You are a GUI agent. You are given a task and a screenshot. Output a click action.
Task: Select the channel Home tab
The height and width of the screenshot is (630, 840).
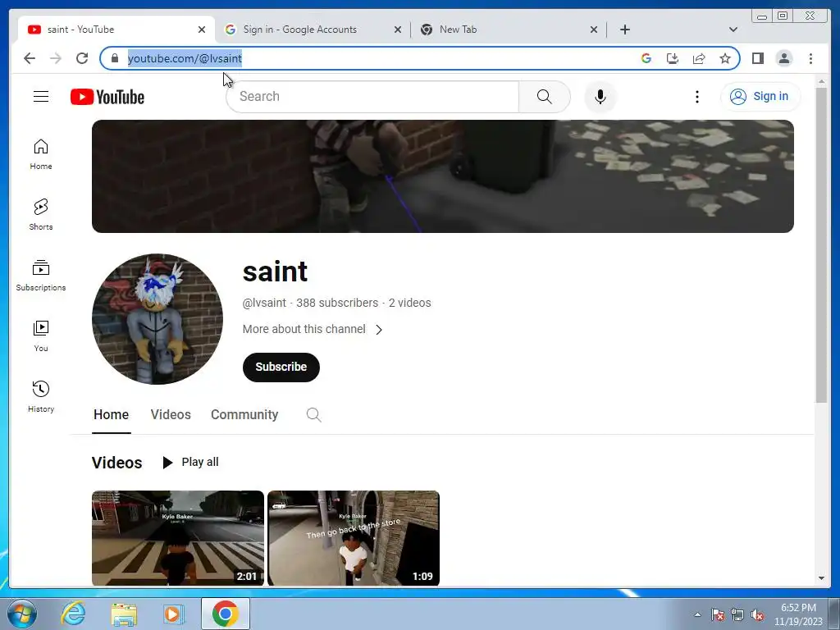pyautogui.click(x=111, y=414)
